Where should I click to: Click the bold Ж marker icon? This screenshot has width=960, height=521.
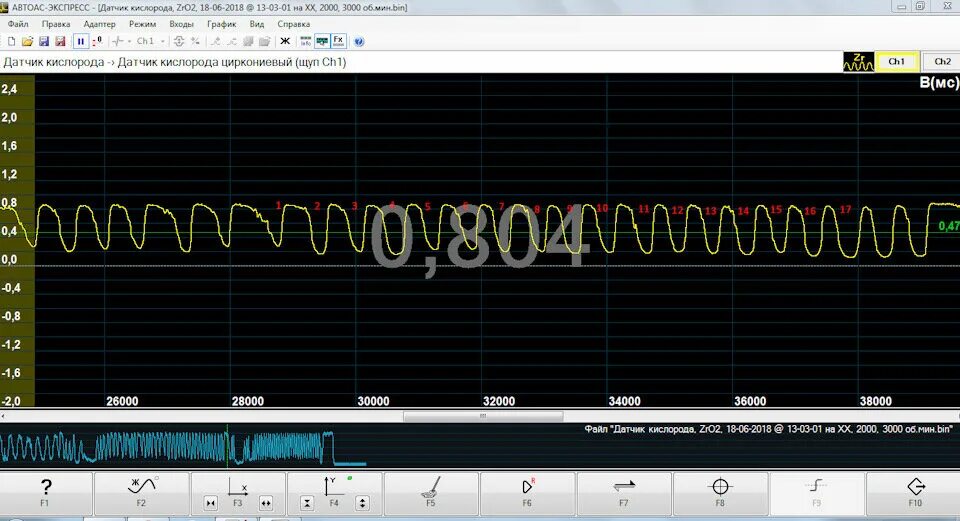(x=285, y=41)
